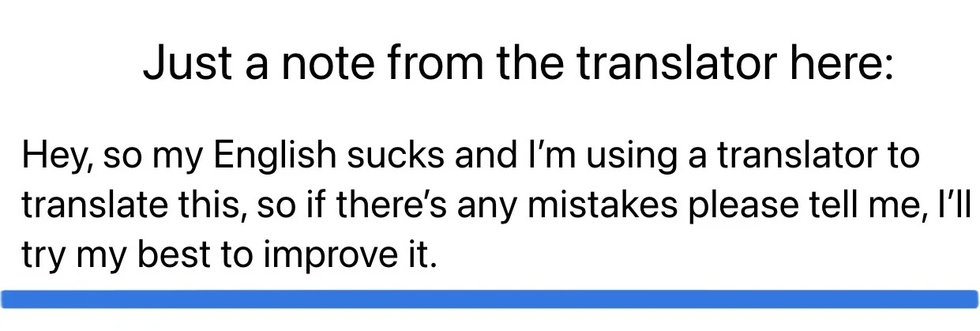
Task: Click the blue horizontal divider bar
Action: coord(490,299)
